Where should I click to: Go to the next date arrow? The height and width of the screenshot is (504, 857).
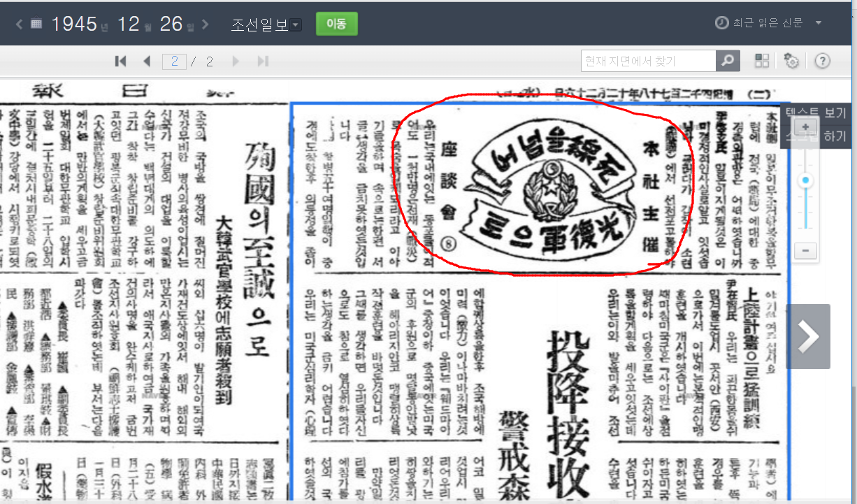coord(205,24)
